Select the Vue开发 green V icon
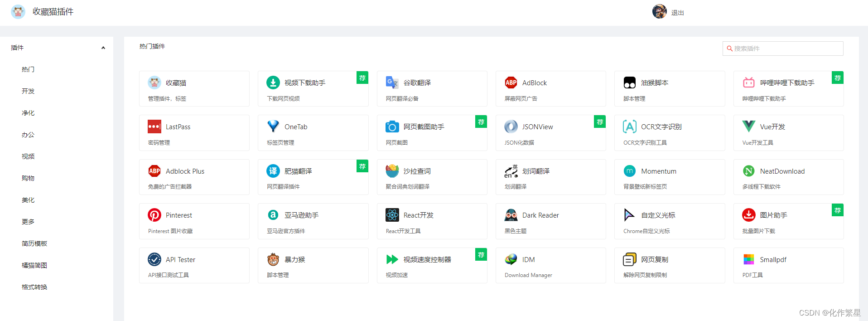The width and height of the screenshot is (868, 321). pyautogui.click(x=749, y=126)
